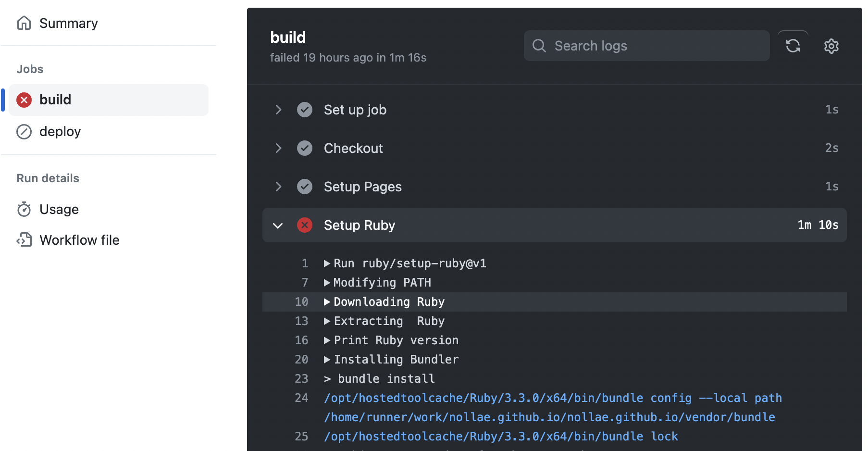Select the build job in sidebar
868x451 pixels.
pyautogui.click(x=55, y=100)
